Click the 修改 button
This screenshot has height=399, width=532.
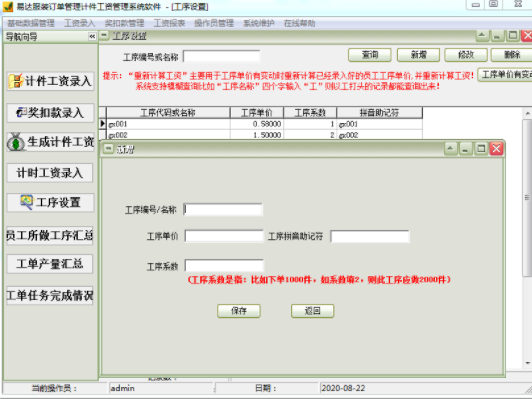coord(466,55)
